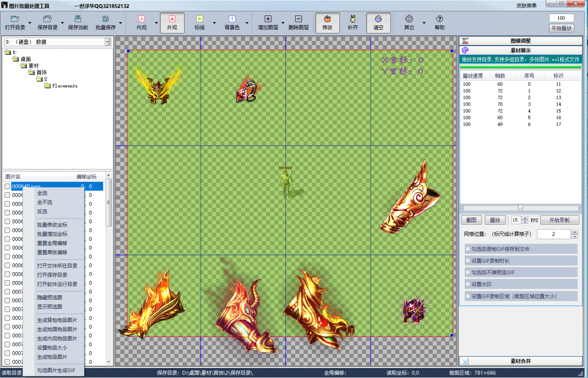The image size is (588, 378).
Task: Open dropdown arrow next to 打开目录
Action: click(x=30, y=23)
